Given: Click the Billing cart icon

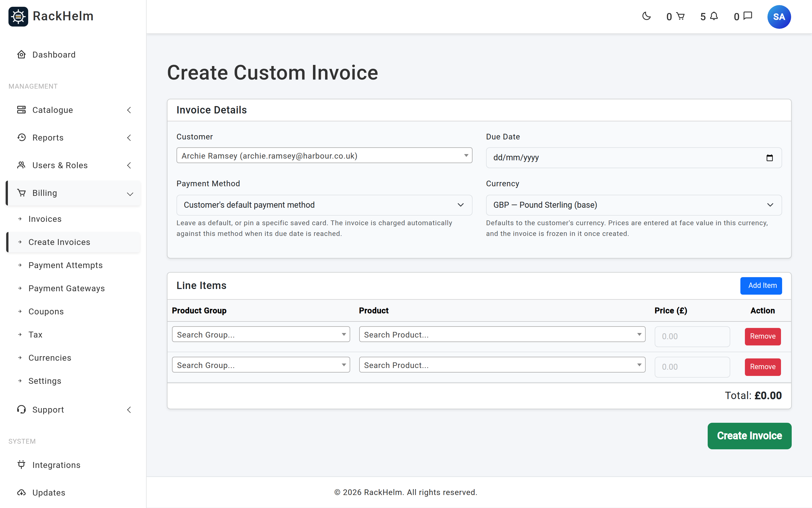Looking at the screenshot, I should 21,193.
